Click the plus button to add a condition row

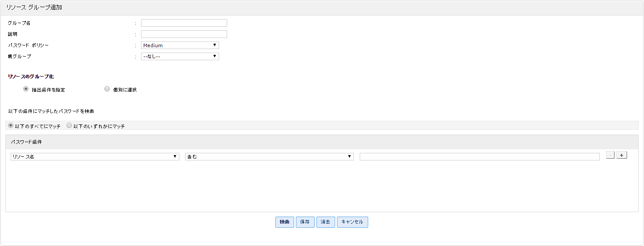click(622, 155)
